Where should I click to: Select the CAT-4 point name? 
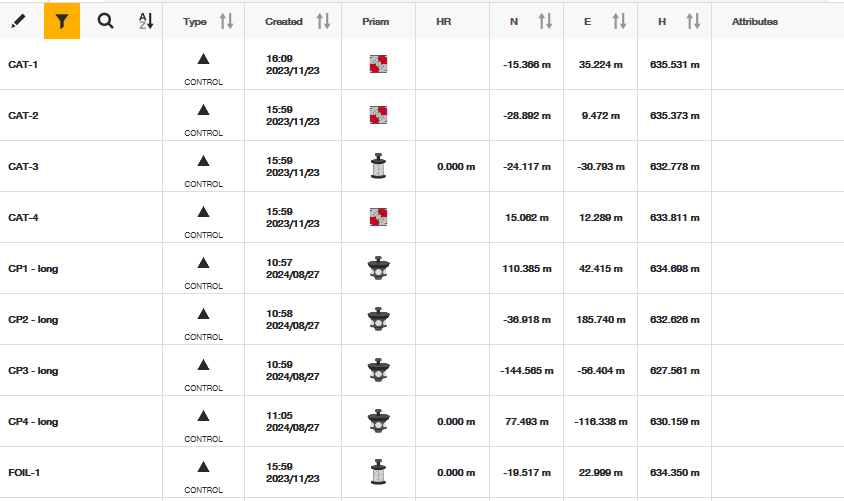pos(23,217)
